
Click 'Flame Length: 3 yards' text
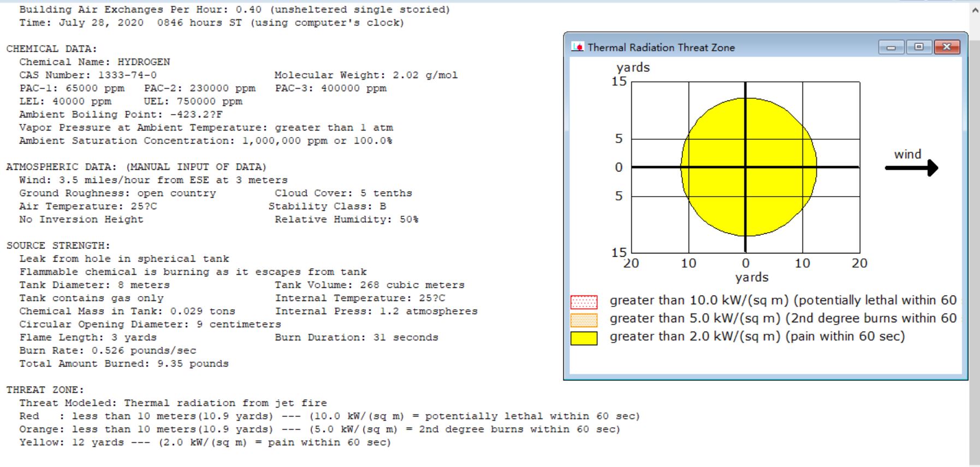(x=88, y=337)
